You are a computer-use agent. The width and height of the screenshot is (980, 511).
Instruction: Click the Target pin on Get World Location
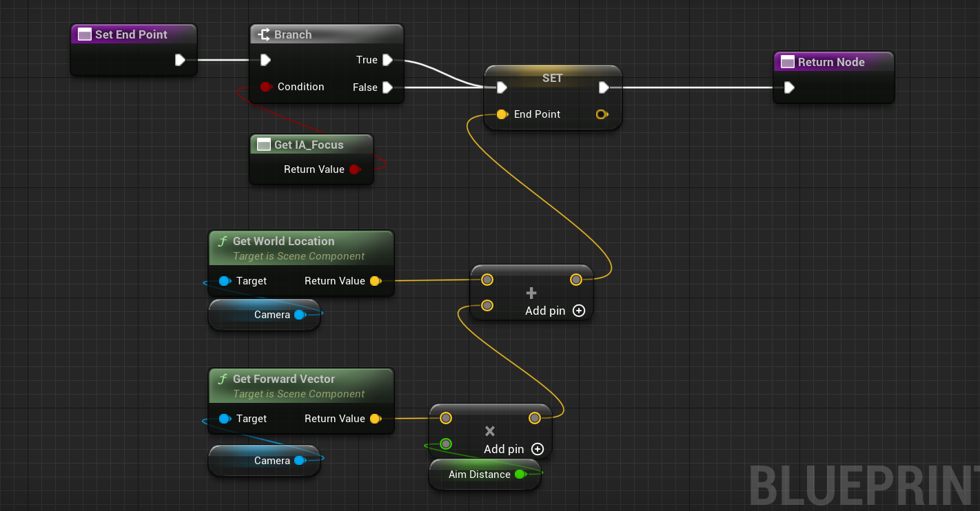point(225,281)
